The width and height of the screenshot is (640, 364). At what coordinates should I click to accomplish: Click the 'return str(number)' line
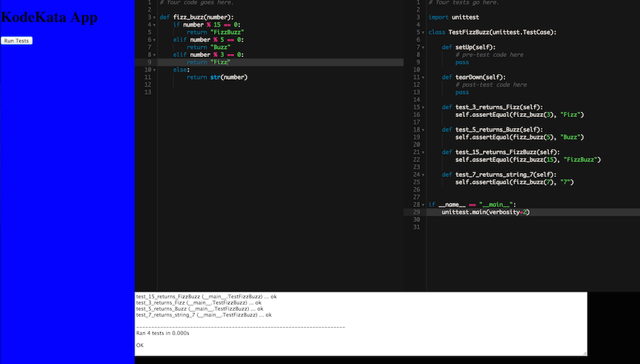click(x=217, y=77)
